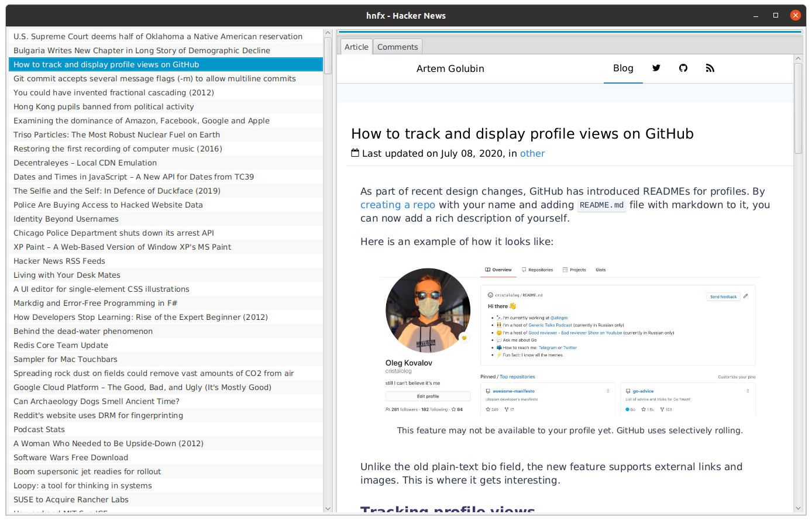Select 'Living with Your Desk Mates' story

(x=166, y=275)
